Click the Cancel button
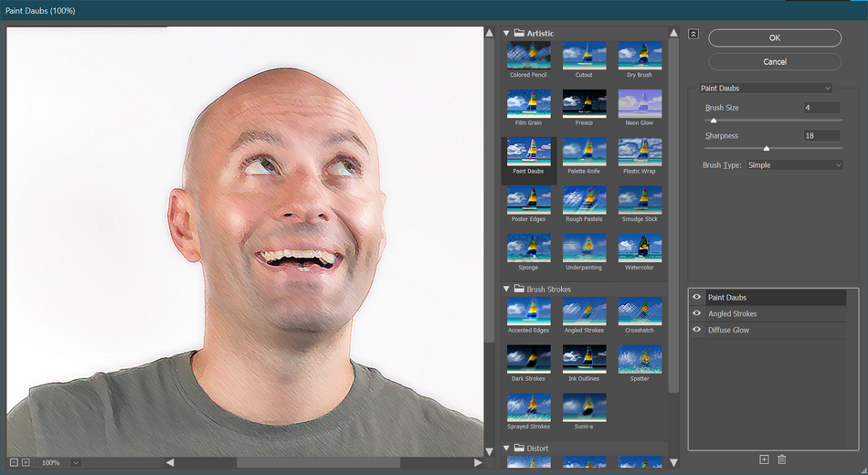Screen dimensions: 868x475 (x=775, y=61)
